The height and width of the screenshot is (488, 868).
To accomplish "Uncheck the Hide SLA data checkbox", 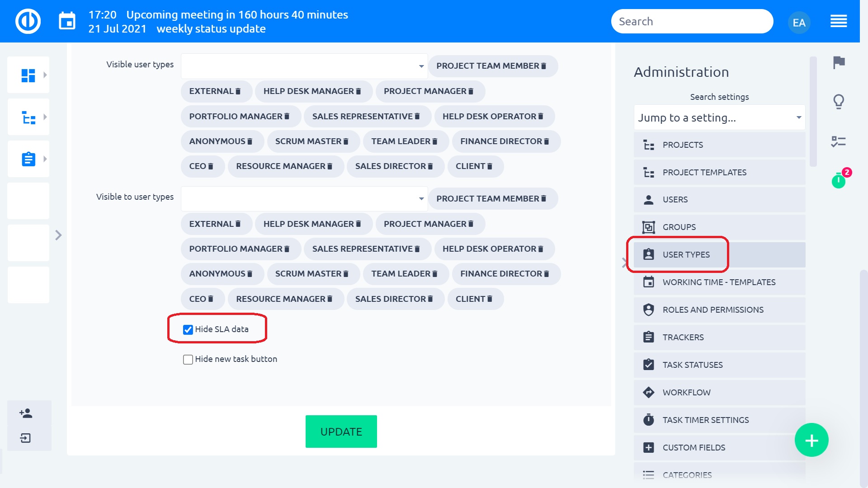I will [188, 329].
